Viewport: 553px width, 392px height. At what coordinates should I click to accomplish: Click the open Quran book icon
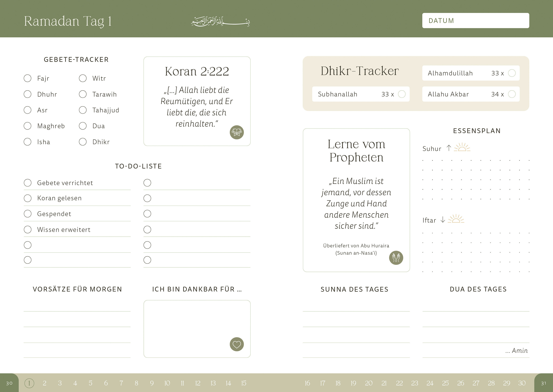237,132
